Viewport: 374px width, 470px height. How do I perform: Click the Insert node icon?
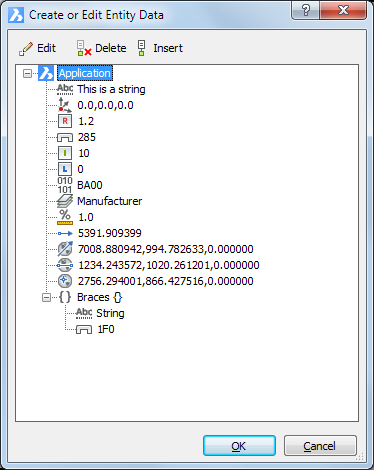[142, 49]
